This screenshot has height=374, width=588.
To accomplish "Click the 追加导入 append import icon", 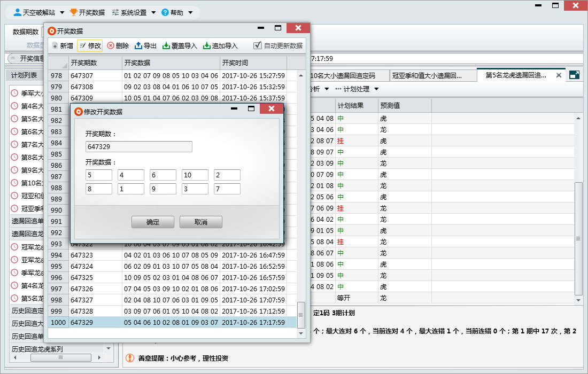I will (207, 46).
